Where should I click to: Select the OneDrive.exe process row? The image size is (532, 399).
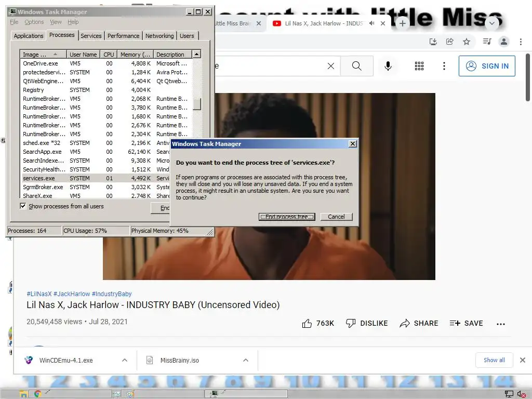pyautogui.click(x=106, y=63)
